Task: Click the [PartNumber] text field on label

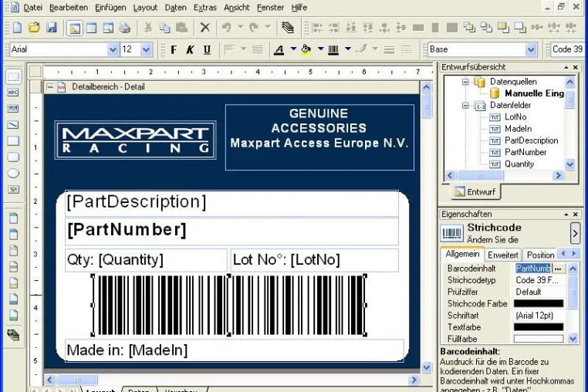Action: (x=231, y=231)
